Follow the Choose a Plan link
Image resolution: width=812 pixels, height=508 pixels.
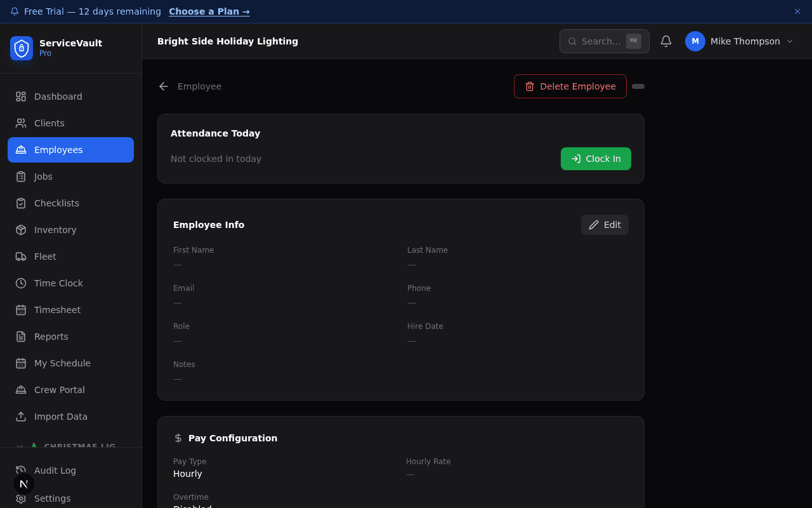tap(209, 11)
